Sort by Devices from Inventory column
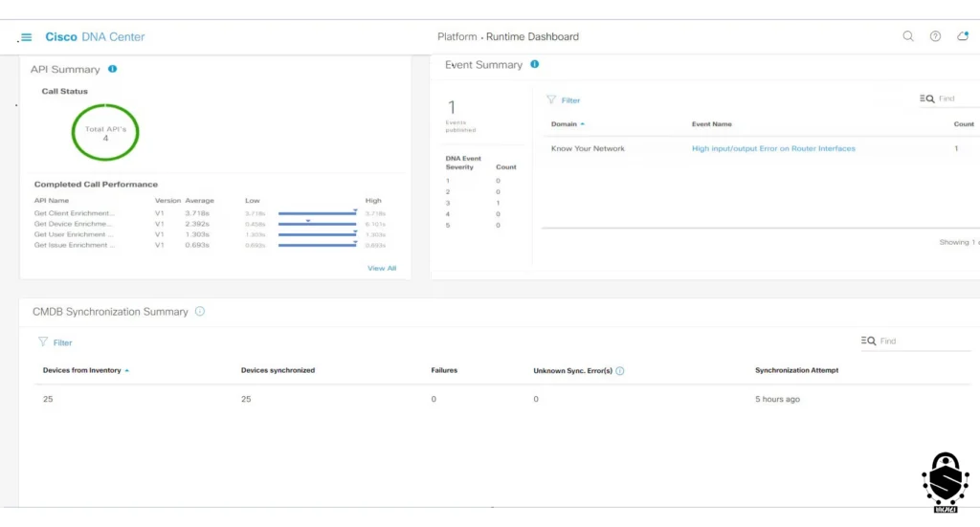This screenshot has width=980, height=527. [82, 370]
